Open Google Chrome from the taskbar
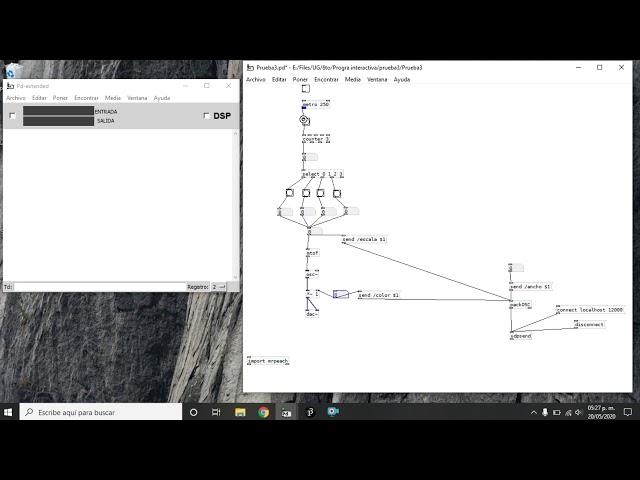Image resolution: width=640 pixels, height=480 pixels. coord(263,412)
